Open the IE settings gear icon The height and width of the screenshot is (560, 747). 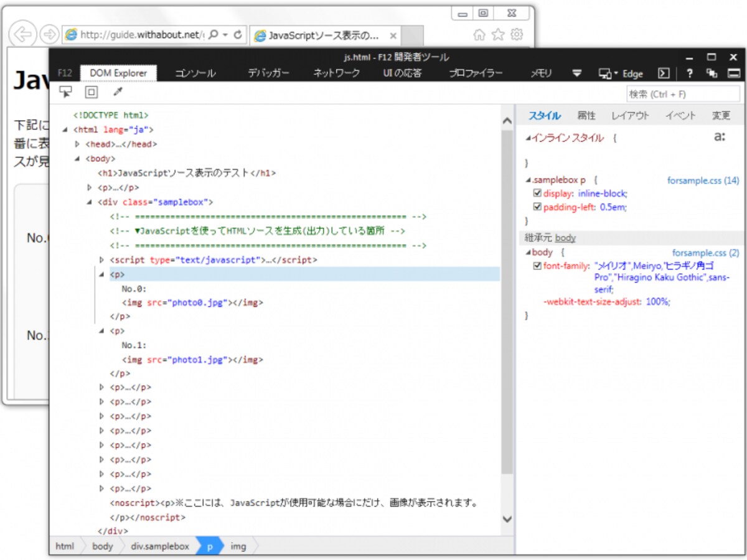(517, 35)
